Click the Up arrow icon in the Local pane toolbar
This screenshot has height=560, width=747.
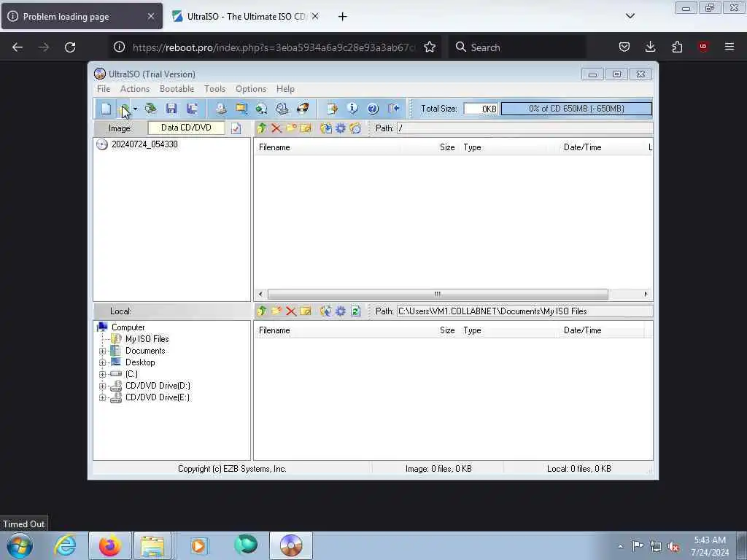pos(262,311)
